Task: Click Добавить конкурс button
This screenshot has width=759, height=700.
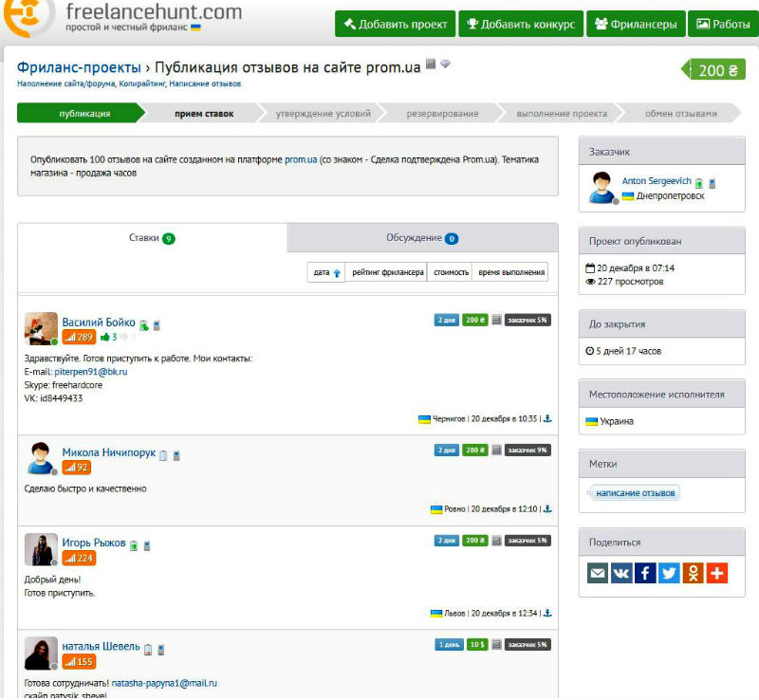Action: coord(521,24)
